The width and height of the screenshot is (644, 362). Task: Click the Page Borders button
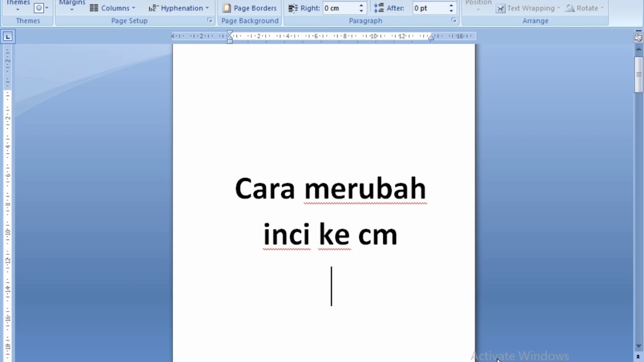[x=250, y=8]
